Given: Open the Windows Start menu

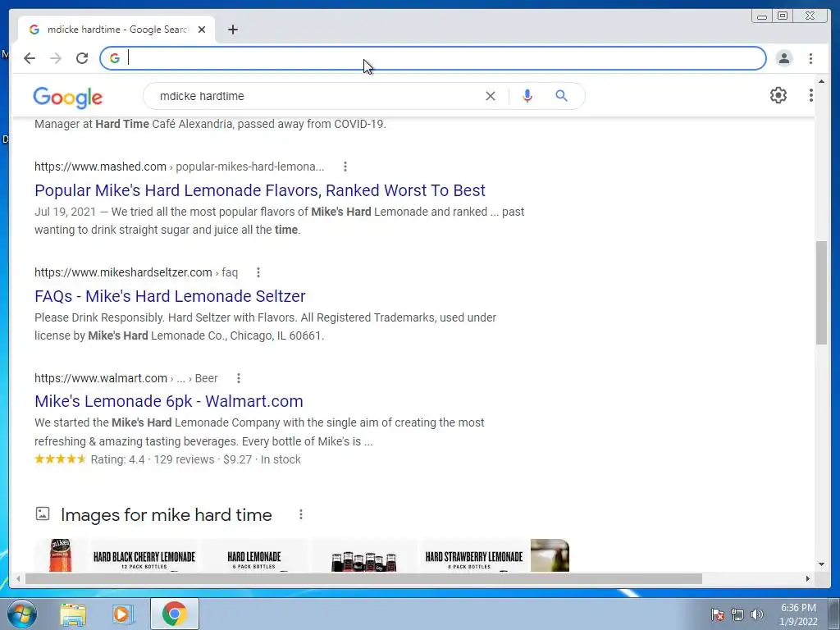Looking at the screenshot, I should pos(21,614).
